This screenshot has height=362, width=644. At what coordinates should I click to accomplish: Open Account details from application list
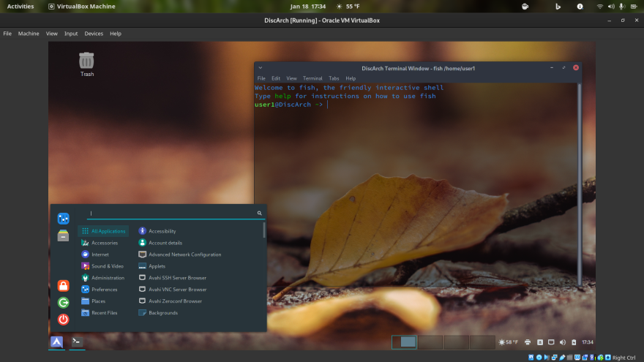coord(160,243)
